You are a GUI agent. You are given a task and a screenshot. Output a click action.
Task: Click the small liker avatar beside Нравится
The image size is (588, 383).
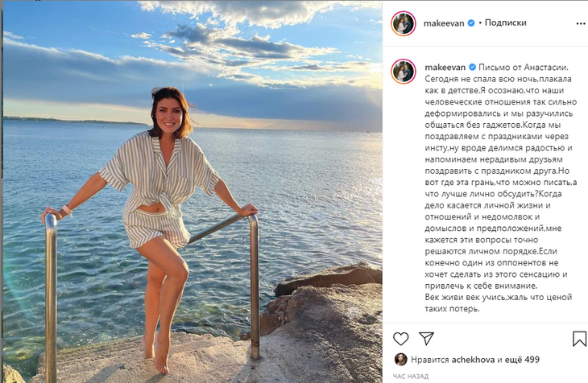(400, 360)
